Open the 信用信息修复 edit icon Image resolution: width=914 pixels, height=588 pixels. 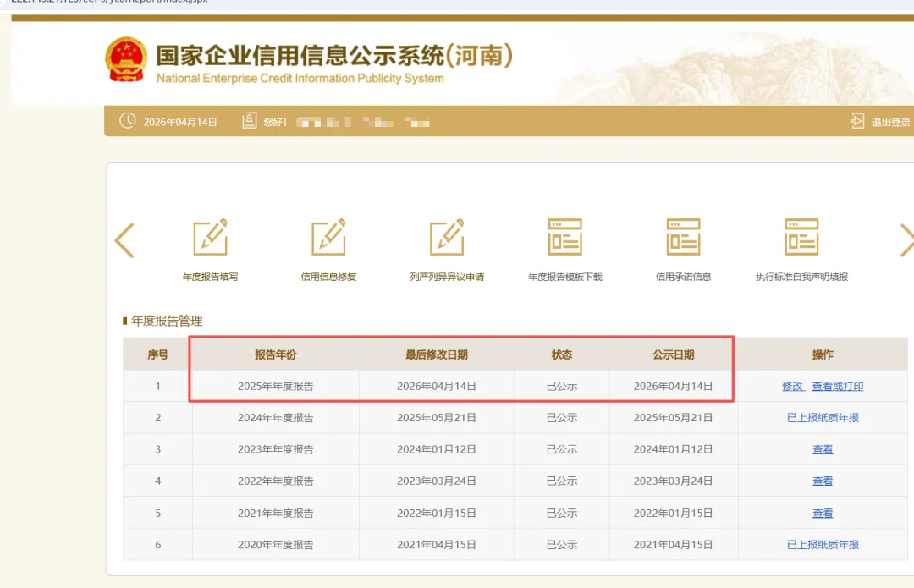(328, 237)
